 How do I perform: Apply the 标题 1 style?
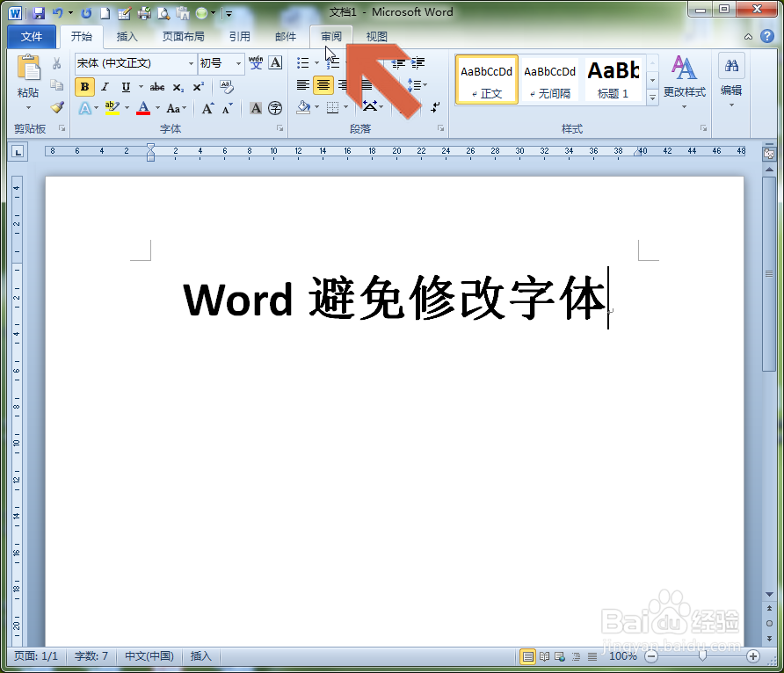click(613, 80)
